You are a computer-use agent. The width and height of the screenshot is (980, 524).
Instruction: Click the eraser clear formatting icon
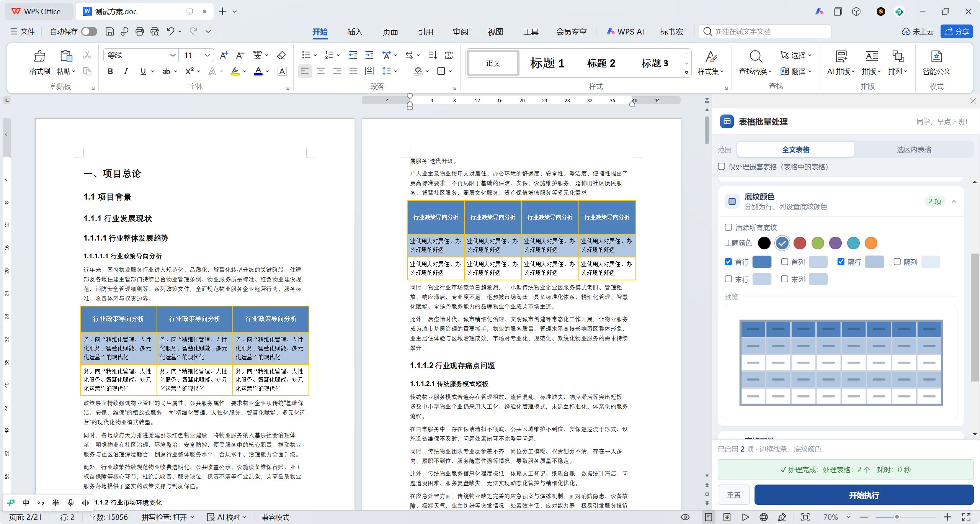281,56
